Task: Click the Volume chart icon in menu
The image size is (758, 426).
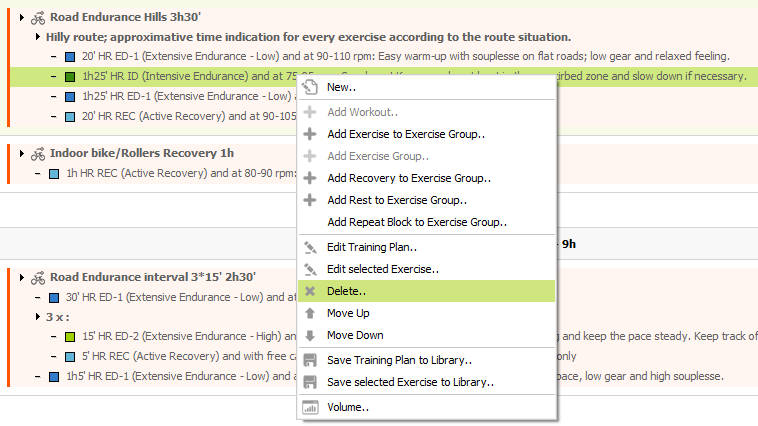Action: coord(310,407)
